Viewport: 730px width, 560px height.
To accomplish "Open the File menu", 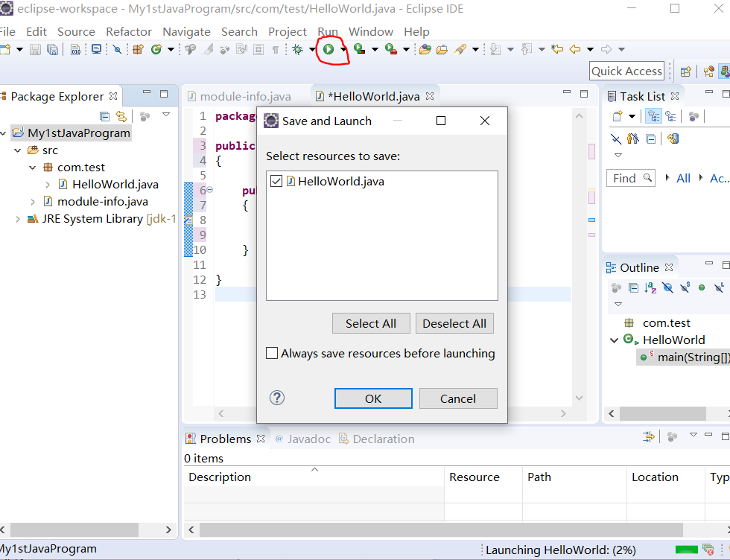I will point(7,32).
